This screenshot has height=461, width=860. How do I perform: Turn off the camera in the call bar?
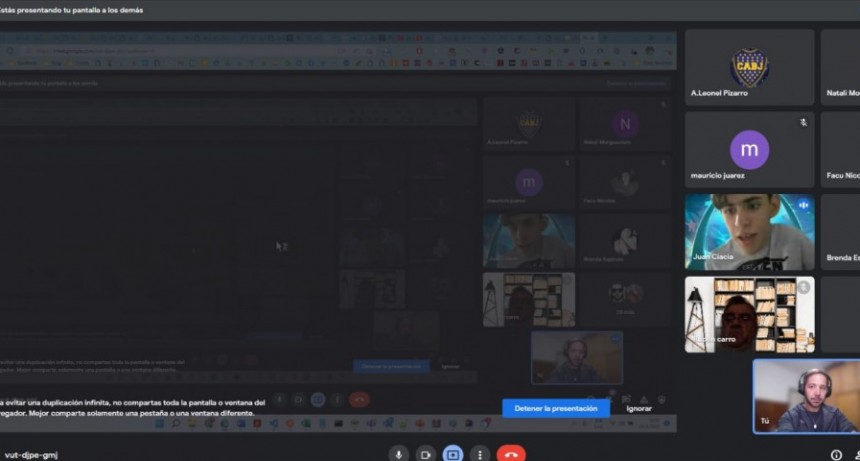[x=425, y=454]
